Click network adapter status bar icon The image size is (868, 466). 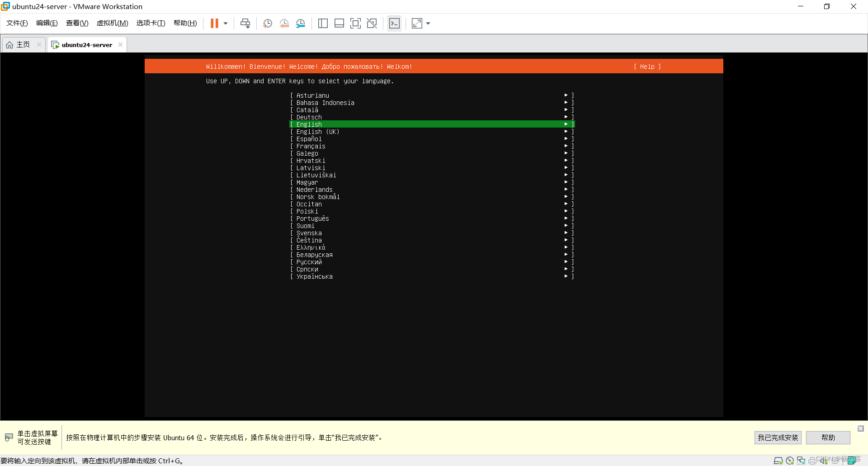pyautogui.click(x=801, y=461)
